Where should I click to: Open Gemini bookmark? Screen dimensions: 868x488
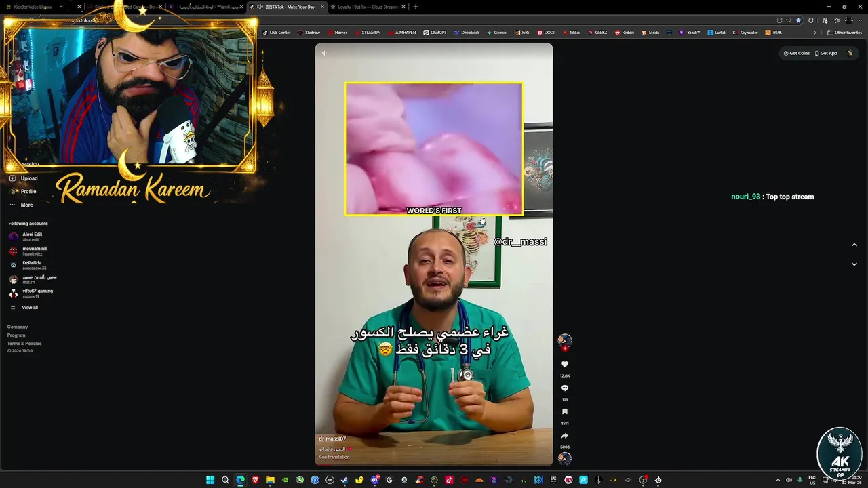[x=496, y=33]
